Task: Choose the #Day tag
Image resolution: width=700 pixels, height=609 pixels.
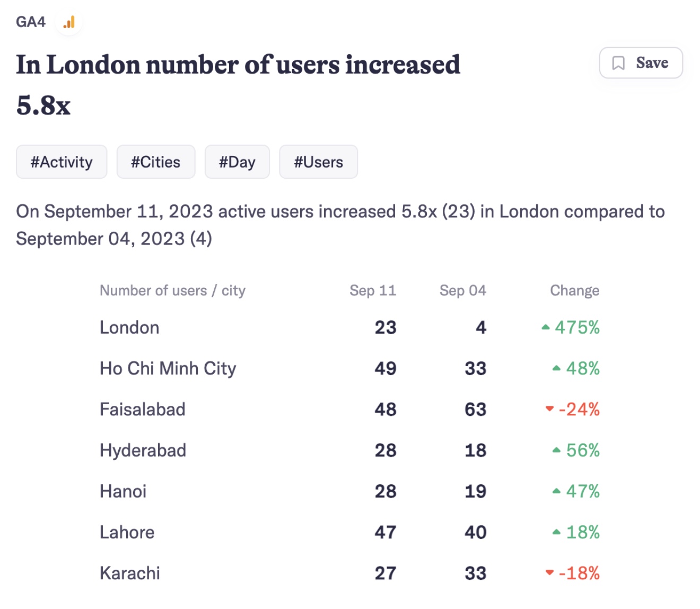Action: point(237,162)
